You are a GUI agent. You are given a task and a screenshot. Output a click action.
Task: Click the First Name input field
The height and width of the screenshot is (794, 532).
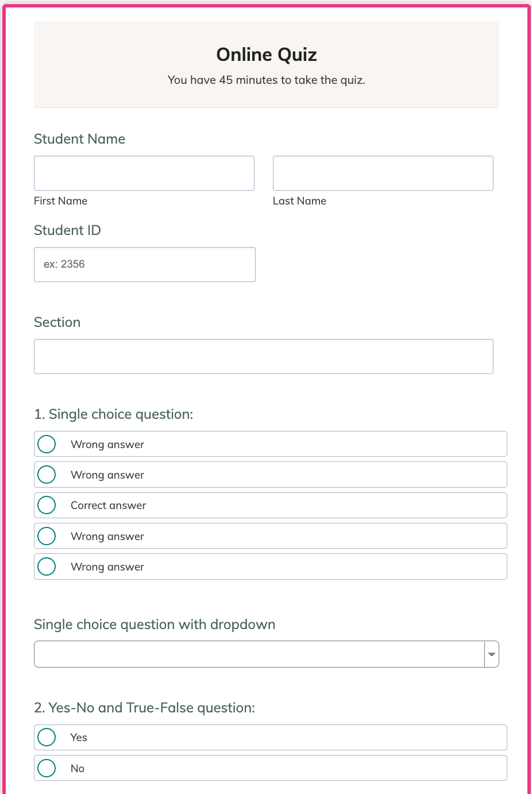[x=144, y=173]
